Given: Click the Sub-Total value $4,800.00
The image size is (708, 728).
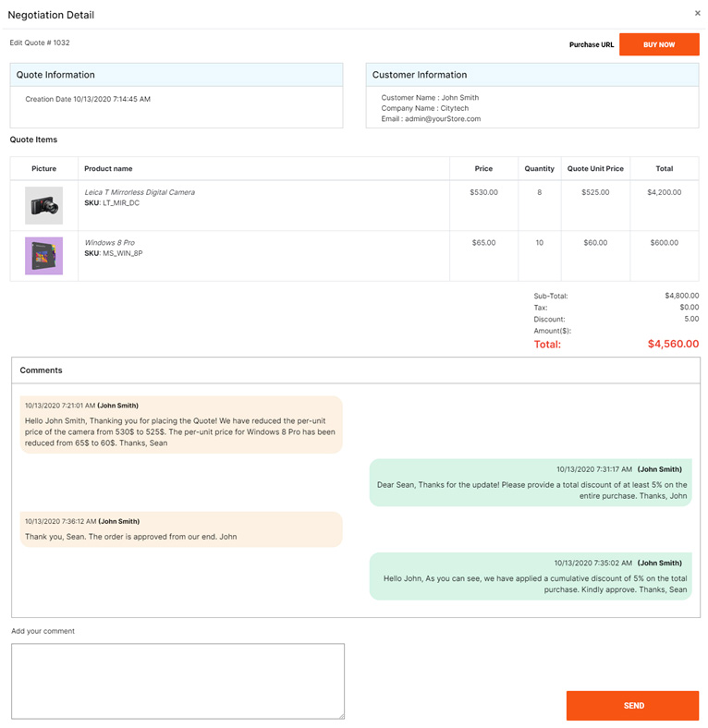Looking at the screenshot, I should [x=681, y=296].
